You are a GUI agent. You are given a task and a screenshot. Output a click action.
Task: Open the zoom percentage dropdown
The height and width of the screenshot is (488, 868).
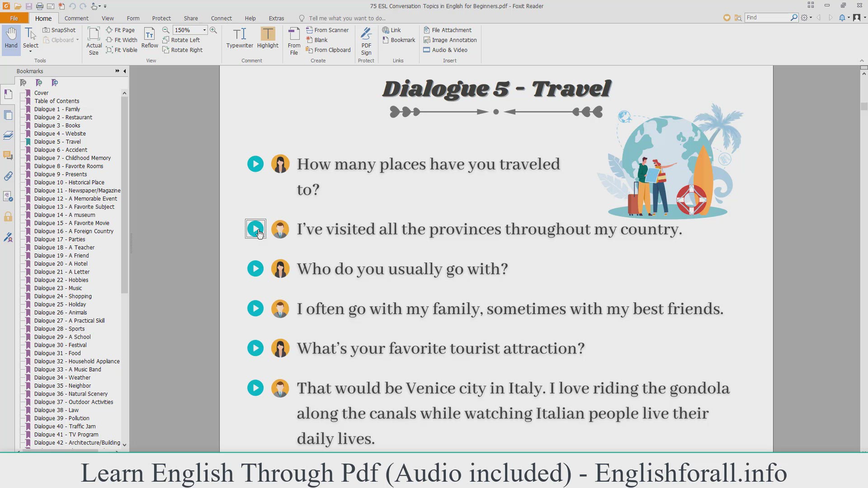[204, 30]
